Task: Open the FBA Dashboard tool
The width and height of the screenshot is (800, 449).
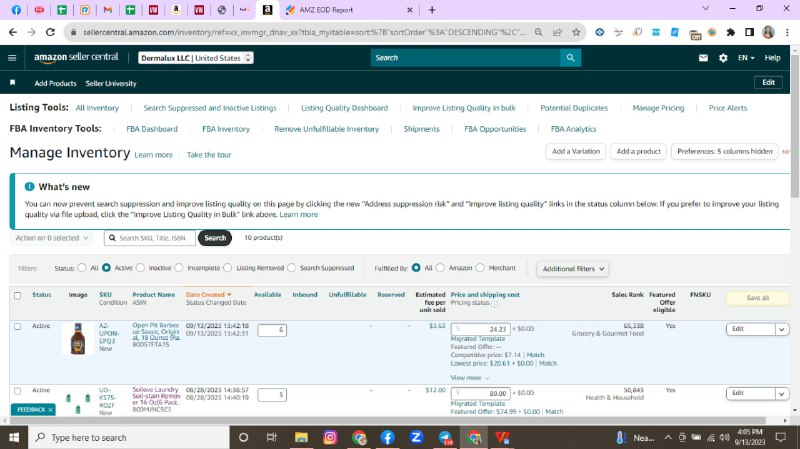Action: click(152, 129)
